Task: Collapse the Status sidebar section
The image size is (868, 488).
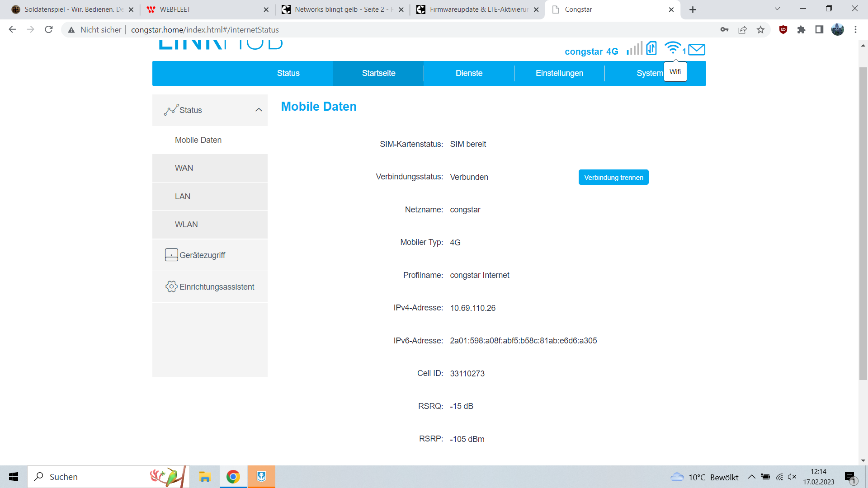Action: [x=259, y=110]
